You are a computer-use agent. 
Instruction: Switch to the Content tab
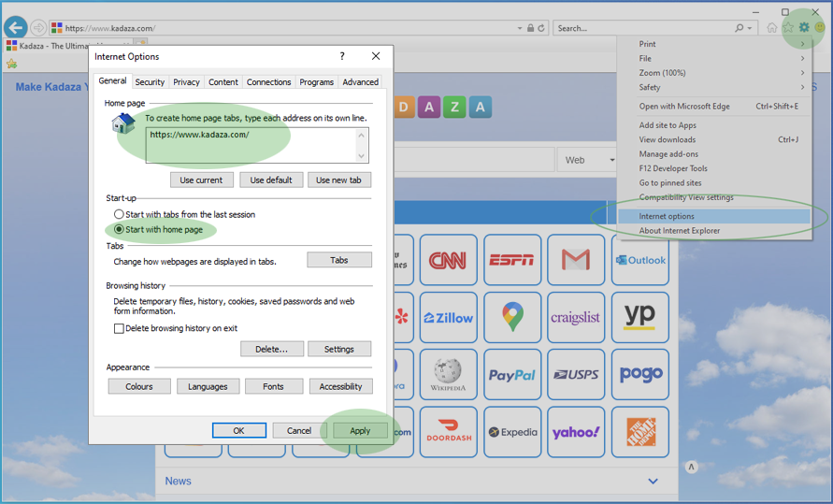point(223,81)
